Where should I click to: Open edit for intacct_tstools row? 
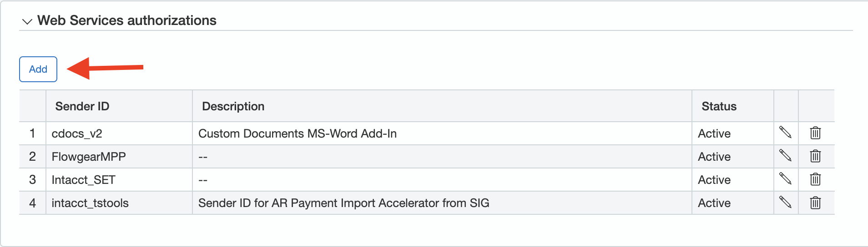click(x=785, y=202)
